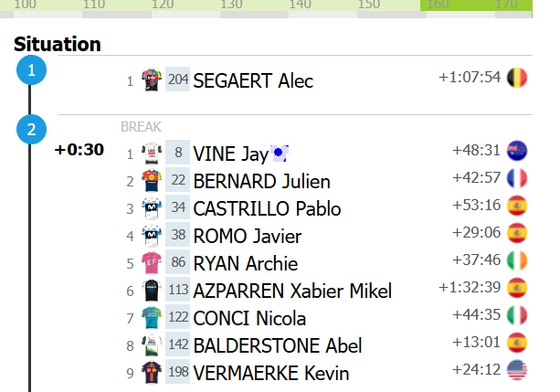
Task: Click the French flag beside Bernard Julien
Action: click(517, 177)
